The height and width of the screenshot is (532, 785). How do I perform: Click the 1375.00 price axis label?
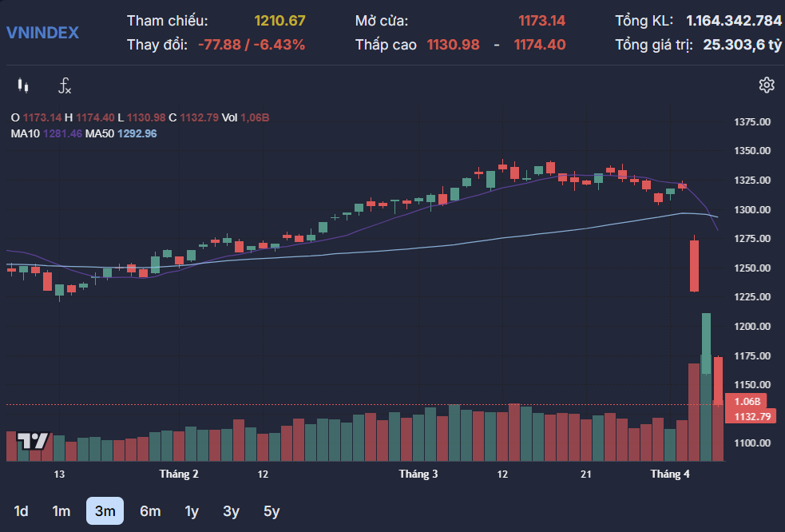pyautogui.click(x=751, y=122)
